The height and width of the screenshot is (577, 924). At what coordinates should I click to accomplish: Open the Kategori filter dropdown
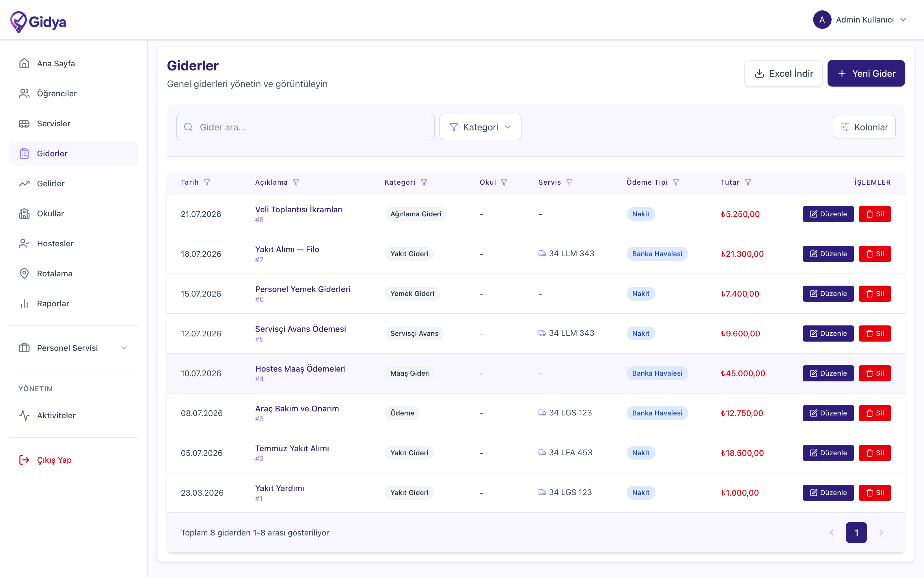point(480,127)
